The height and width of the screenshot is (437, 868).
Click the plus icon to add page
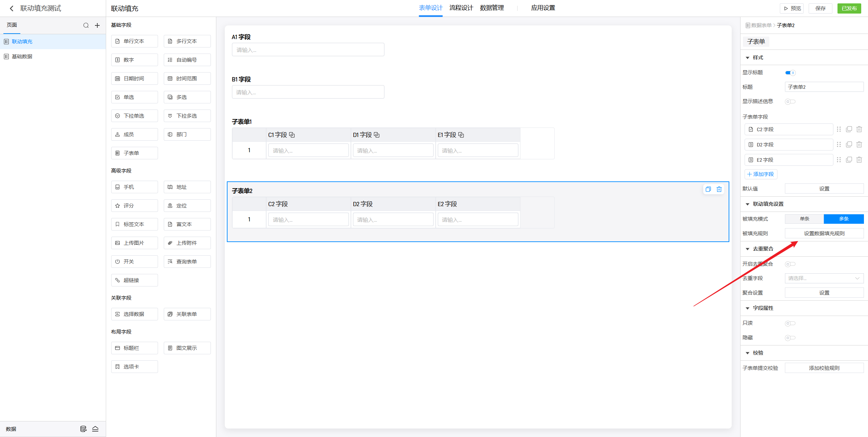(97, 25)
